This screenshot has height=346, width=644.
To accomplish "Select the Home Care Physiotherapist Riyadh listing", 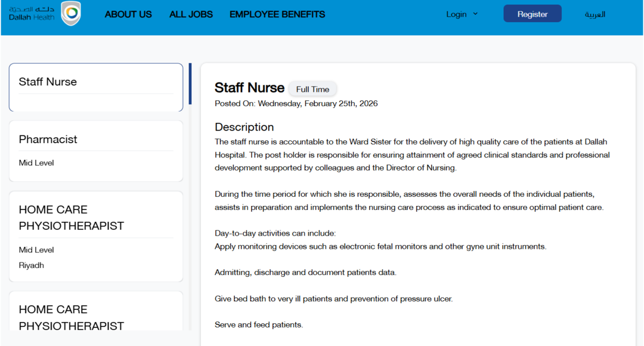I will (95, 236).
